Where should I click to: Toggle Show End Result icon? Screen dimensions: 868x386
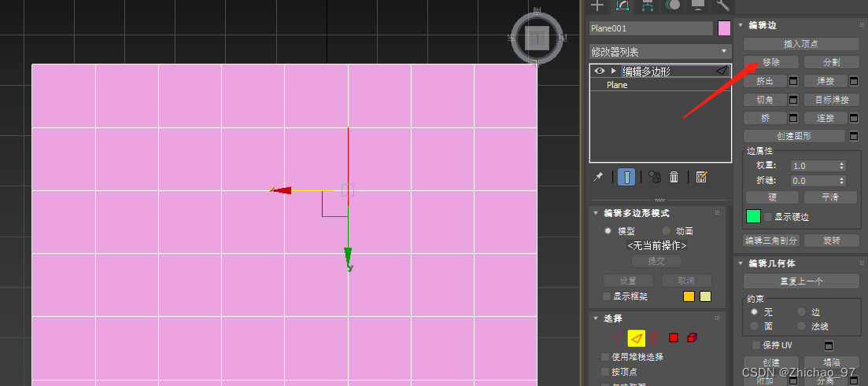coord(626,177)
